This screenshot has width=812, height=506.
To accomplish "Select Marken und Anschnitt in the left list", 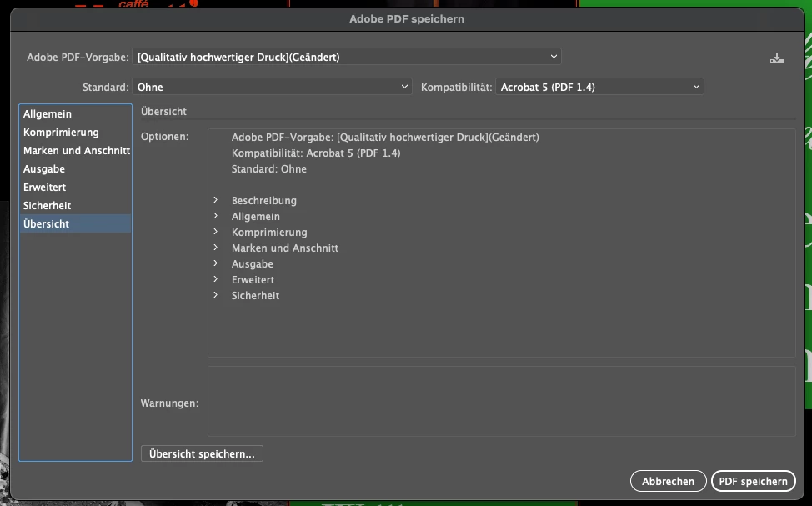I will pos(75,151).
